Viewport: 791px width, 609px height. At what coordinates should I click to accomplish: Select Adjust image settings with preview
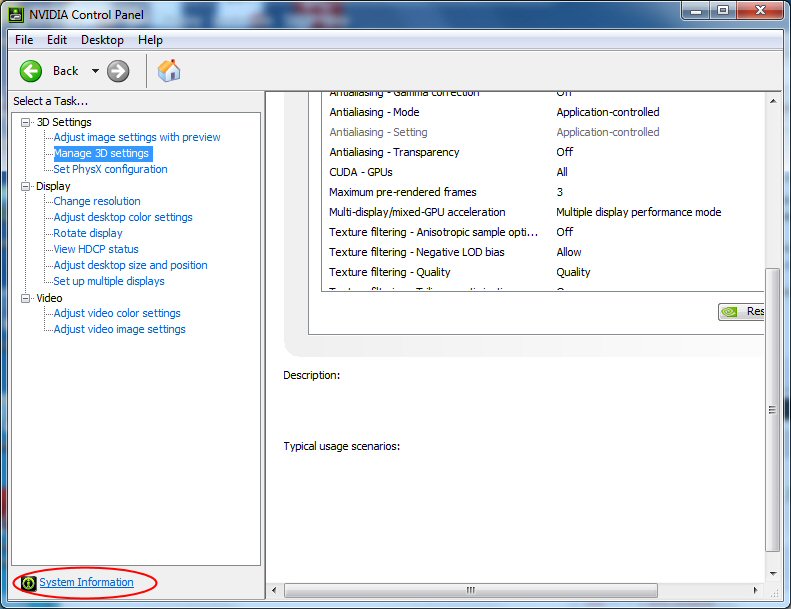(137, 137)
